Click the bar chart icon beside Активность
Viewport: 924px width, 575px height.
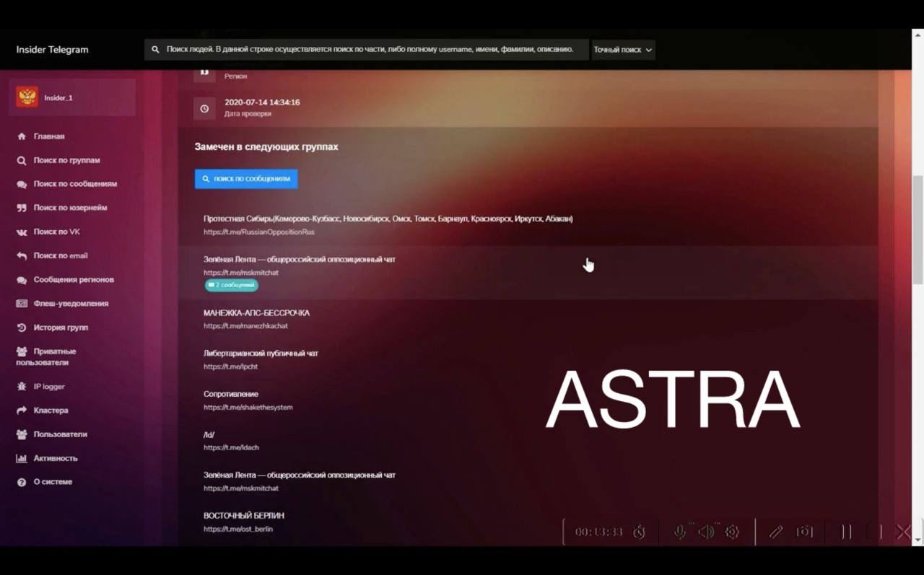22,458
